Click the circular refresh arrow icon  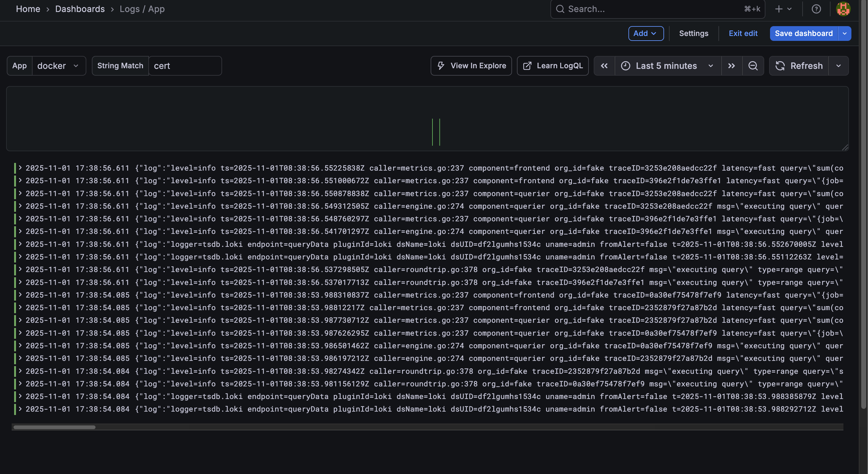click(x=780, y=66)
